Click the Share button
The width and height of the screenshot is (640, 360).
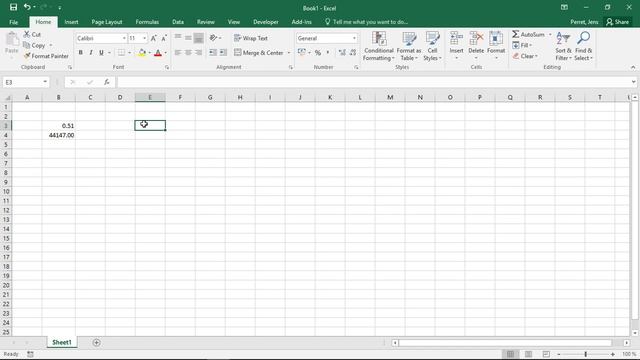click(x=618, y=22)
